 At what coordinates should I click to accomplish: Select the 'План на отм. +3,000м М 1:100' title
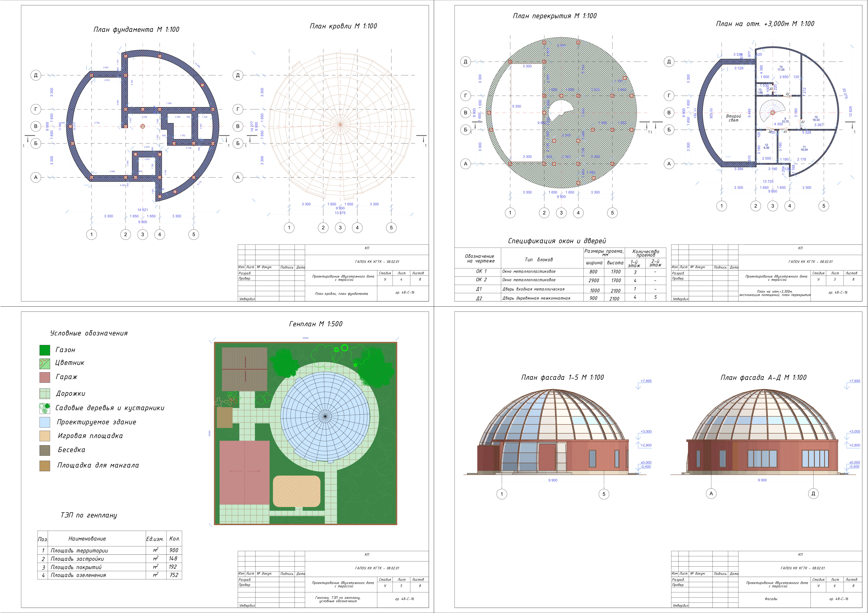coord(765,24)
